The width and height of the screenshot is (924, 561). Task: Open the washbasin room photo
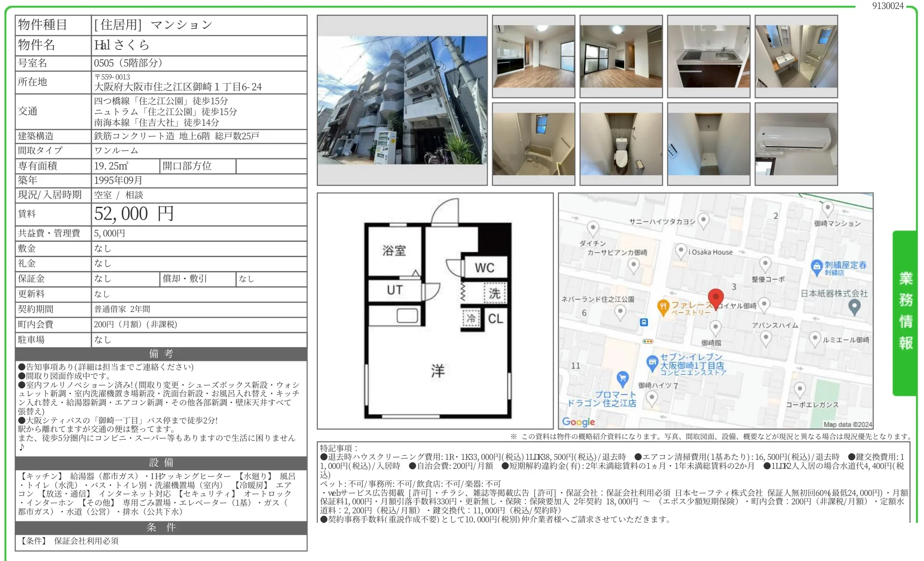coord(796,56)
